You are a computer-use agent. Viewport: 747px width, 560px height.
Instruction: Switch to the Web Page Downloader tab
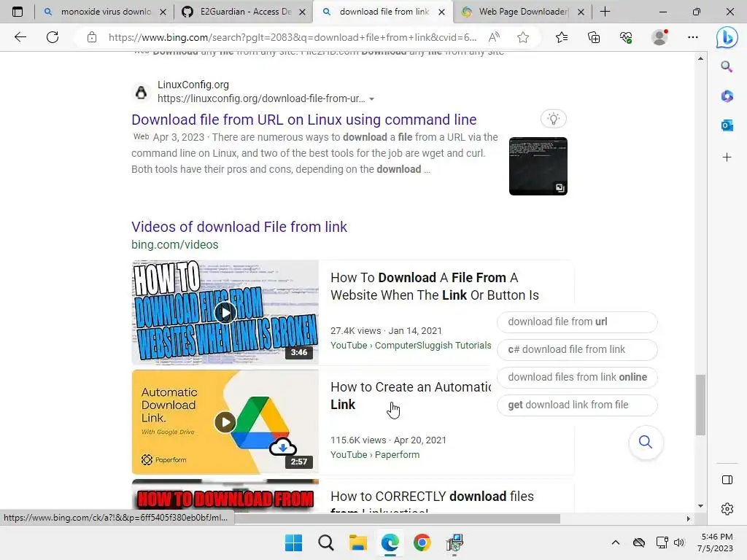(523, 12)
